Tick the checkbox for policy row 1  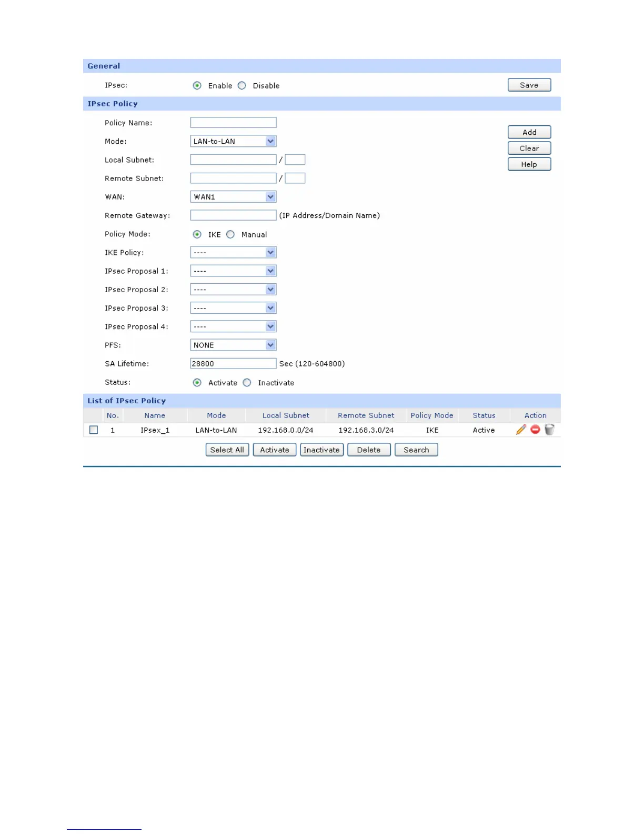click(x=94, y=430)
